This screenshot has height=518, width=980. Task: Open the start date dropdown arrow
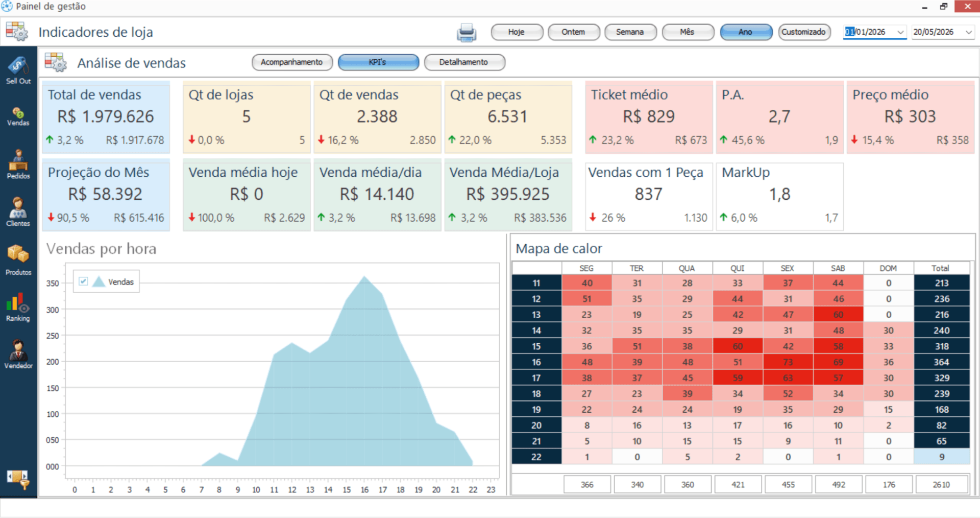coord(901,32)
